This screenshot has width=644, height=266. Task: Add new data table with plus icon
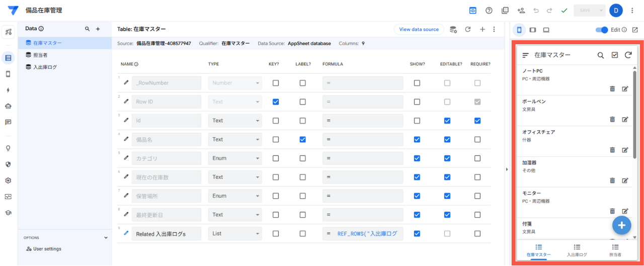click(x=98, y=29)
